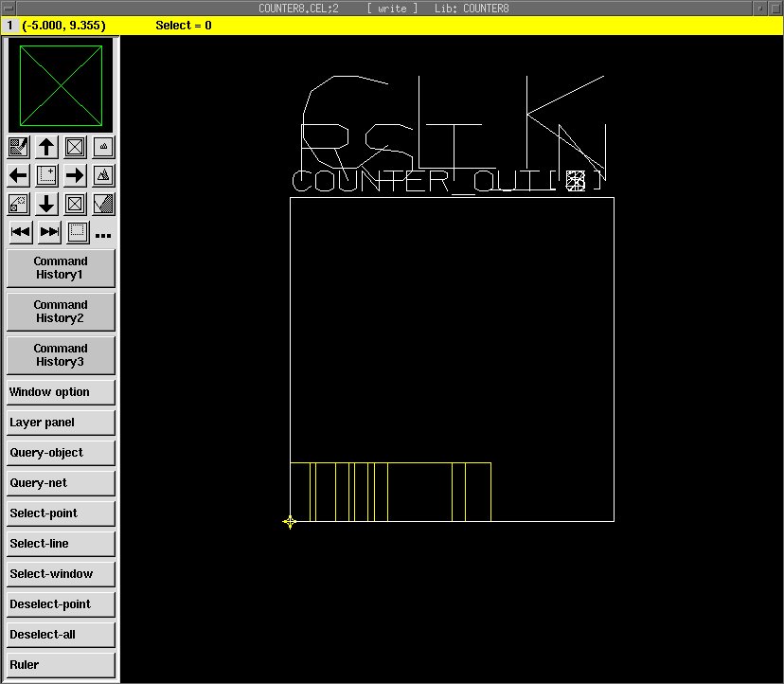Open Command History3
Image resolution: width=784 pixels, height=684 pixels.
point(61,355)
